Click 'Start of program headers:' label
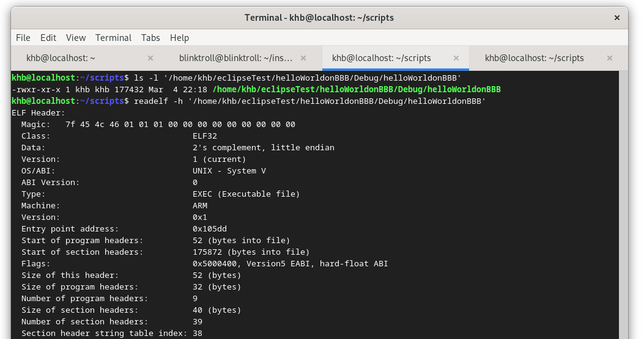The width and height of the screenshot is (644, 339). (x=83, y=241)
